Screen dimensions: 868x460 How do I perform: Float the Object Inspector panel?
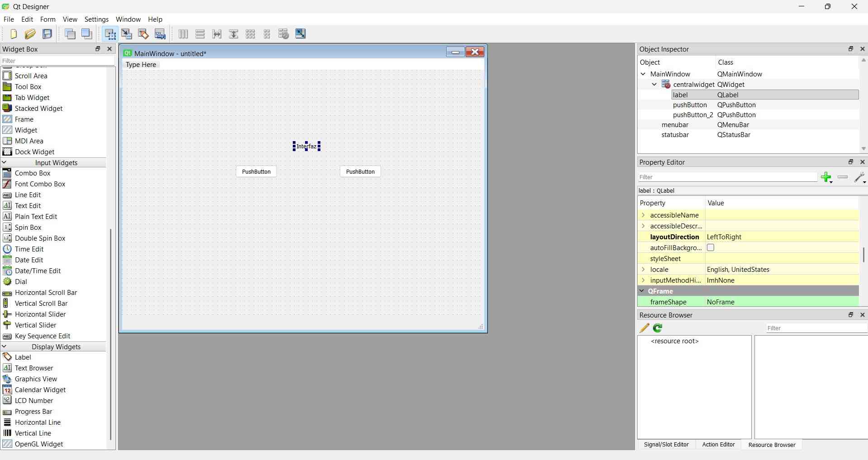pyautogui.click(x=850, y=49)
